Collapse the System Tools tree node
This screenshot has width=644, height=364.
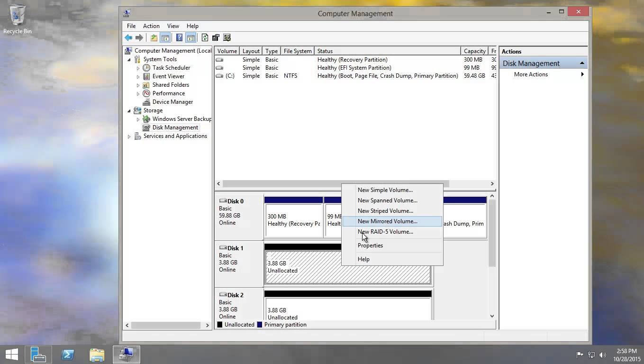pos(129,59)
